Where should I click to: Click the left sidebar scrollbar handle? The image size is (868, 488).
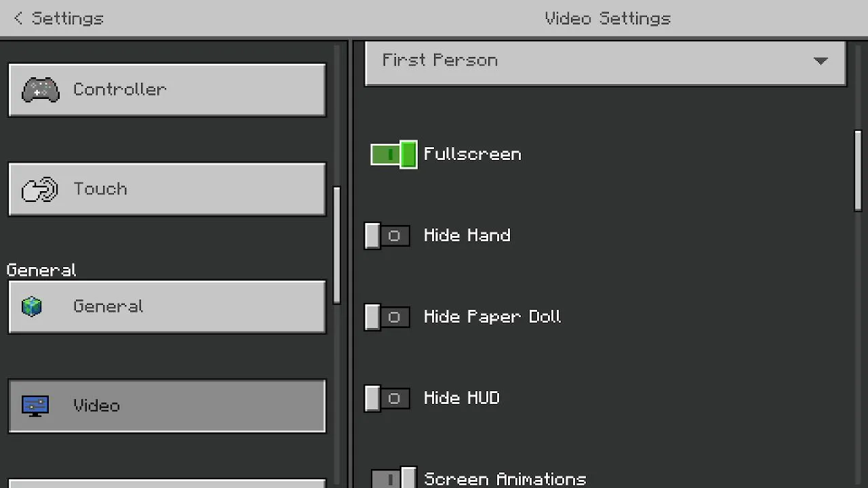(x=337, y=244)
